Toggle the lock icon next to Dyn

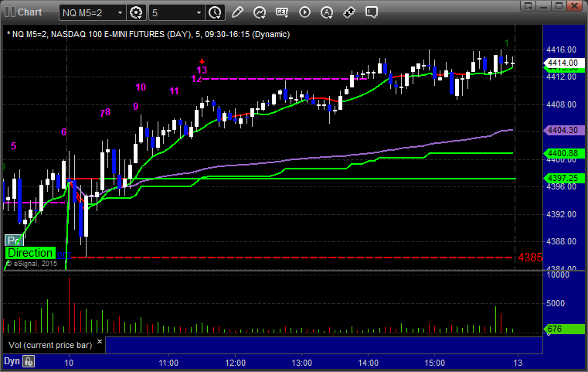click(x=29, y=361)
